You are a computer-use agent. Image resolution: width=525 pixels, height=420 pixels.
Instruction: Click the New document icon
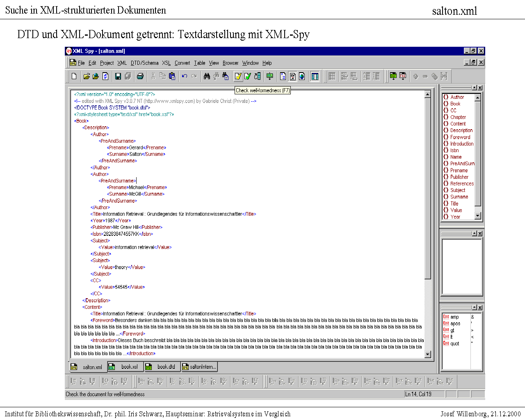(x=74, y=76)
